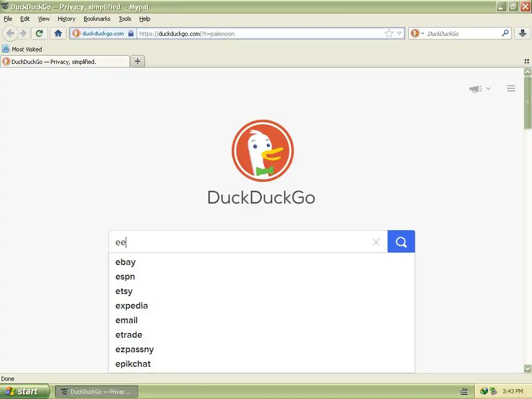Open the megaphone announcements dropdown
Viewport: 532px width, 399px height.
pyautogui.click(x=480, y=88)
